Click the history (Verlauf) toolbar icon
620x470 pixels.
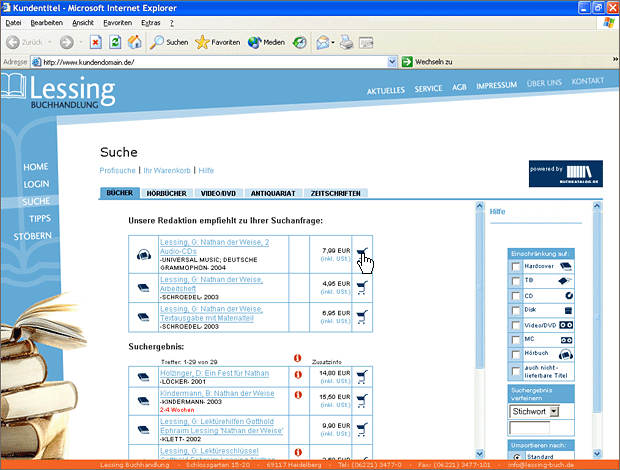[x=300, y=42]
